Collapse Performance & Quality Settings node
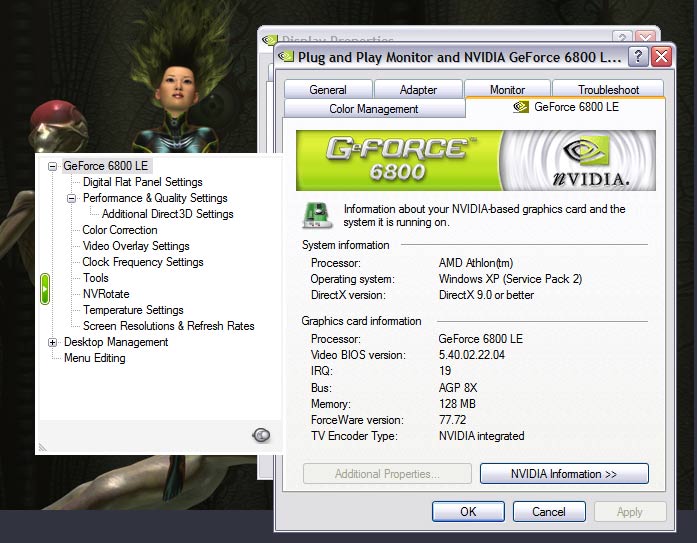This screenshot has width=697, height=543. point(71,198)
